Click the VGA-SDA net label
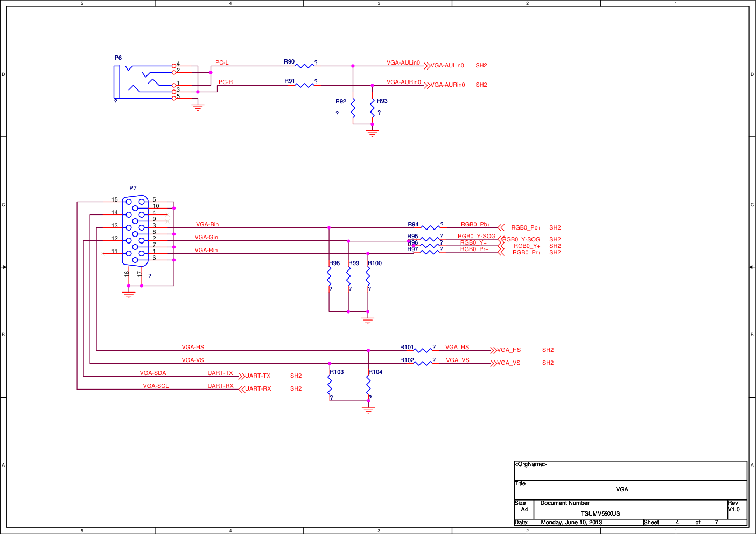Screen dimensions: 756x535 point(153,373)
